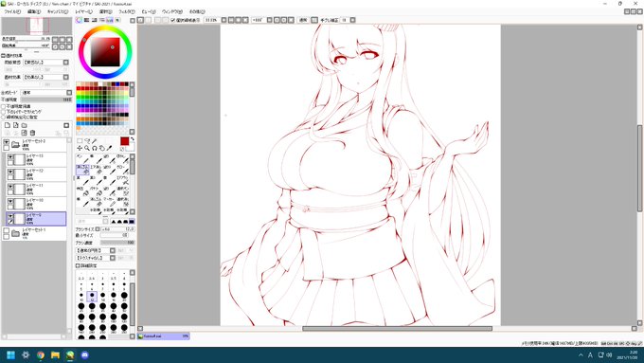Screen dimensions: 644x363
Task: Switch to the color wheel panel icon
Action: click(x=79, y=20)
